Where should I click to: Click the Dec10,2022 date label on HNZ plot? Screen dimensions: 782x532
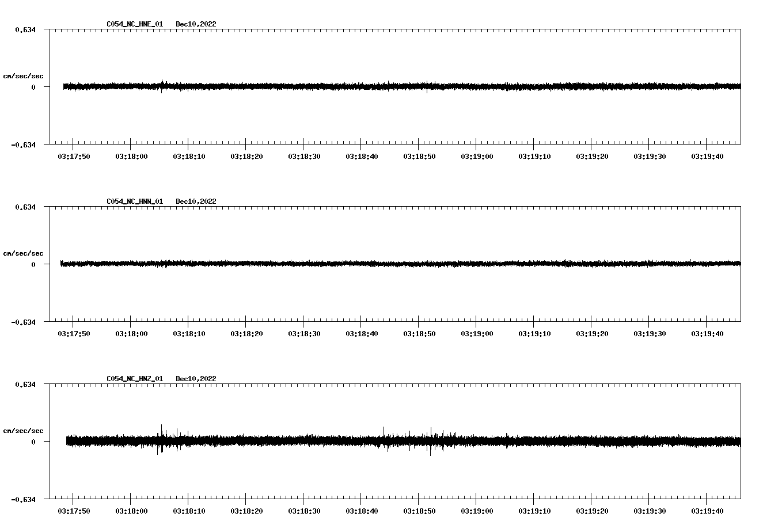point(196,379)
